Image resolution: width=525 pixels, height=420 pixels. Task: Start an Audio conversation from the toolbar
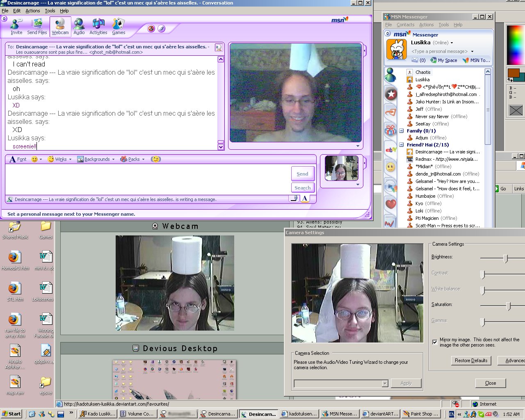coord(79,26)
